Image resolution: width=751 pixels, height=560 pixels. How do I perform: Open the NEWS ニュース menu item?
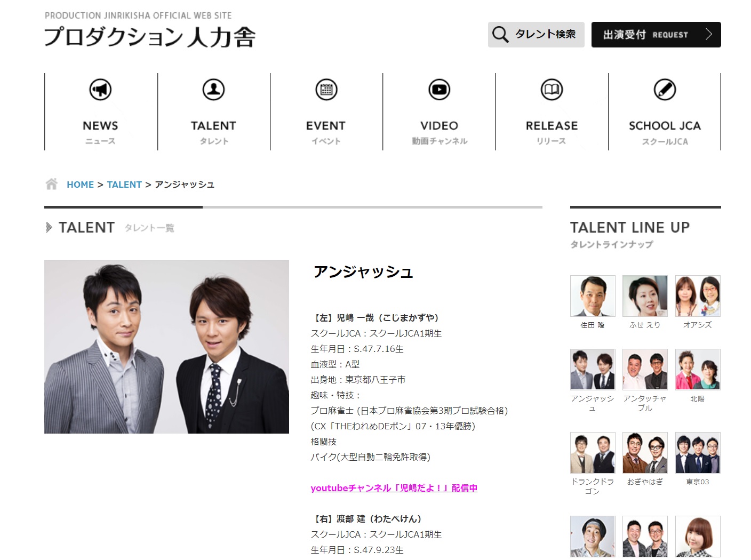click(101, 112)
